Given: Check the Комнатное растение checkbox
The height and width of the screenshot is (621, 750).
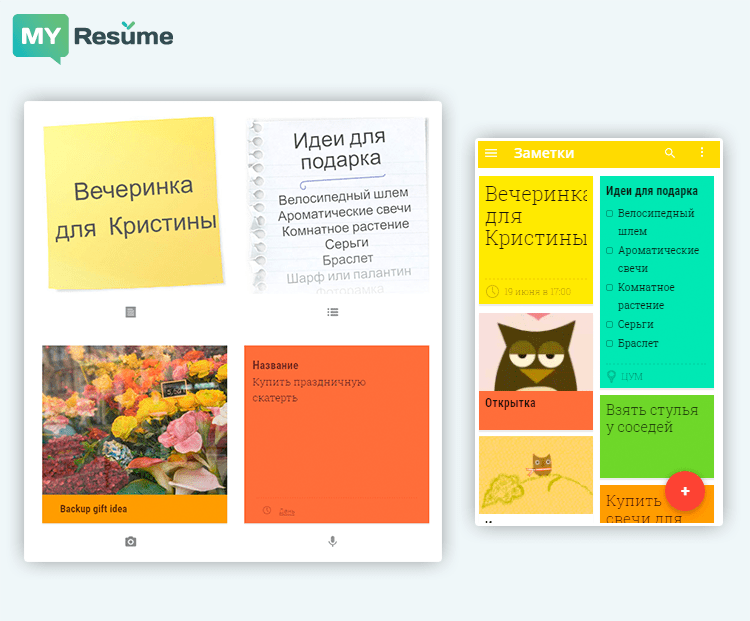Looking at the screenshot, I should [609, 288].
